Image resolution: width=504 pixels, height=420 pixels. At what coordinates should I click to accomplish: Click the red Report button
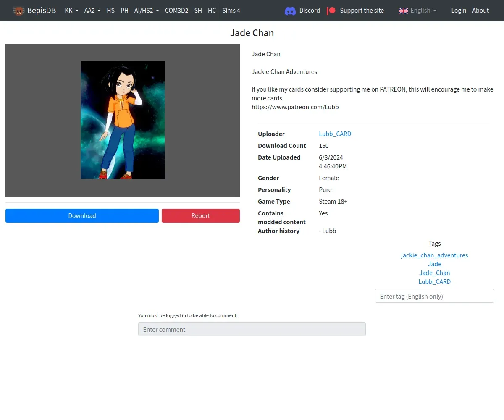201,215
